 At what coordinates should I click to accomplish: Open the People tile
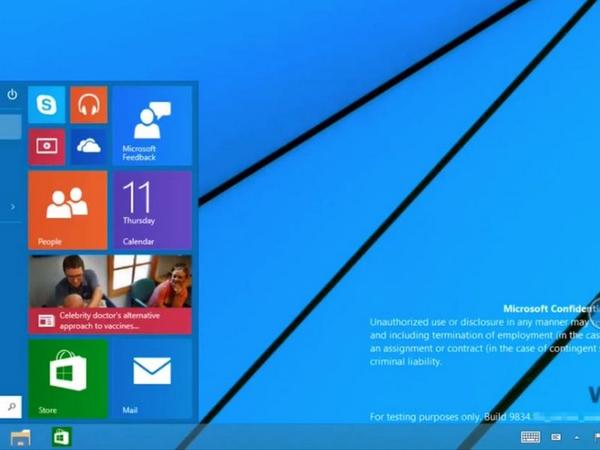click(68, 210)
